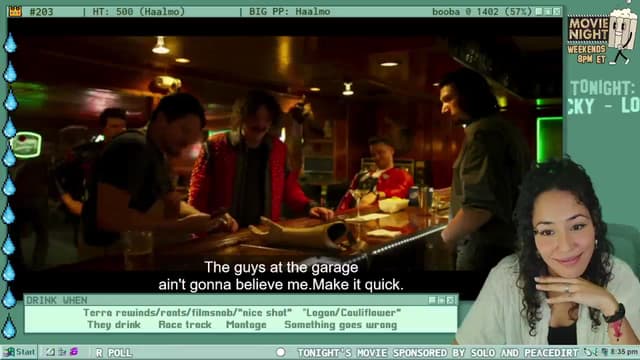The width and height of the screenshot is (640, 360).
Task: Close the main movie window
Action: pos(557,11)
